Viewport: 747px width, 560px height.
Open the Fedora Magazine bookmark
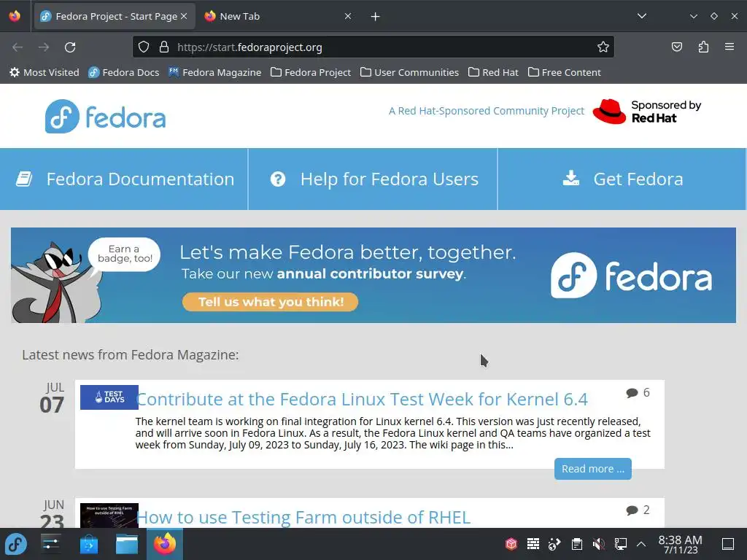[x=215, y=72]
